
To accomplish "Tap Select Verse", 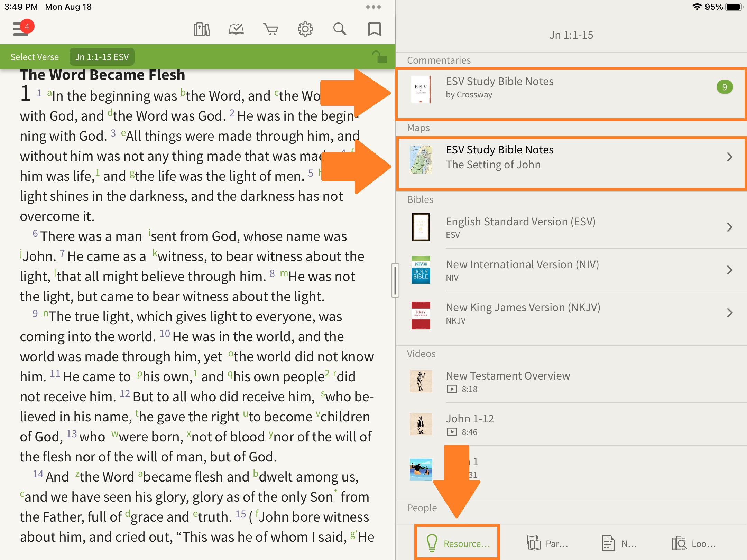I will click(x=35, y=57).
